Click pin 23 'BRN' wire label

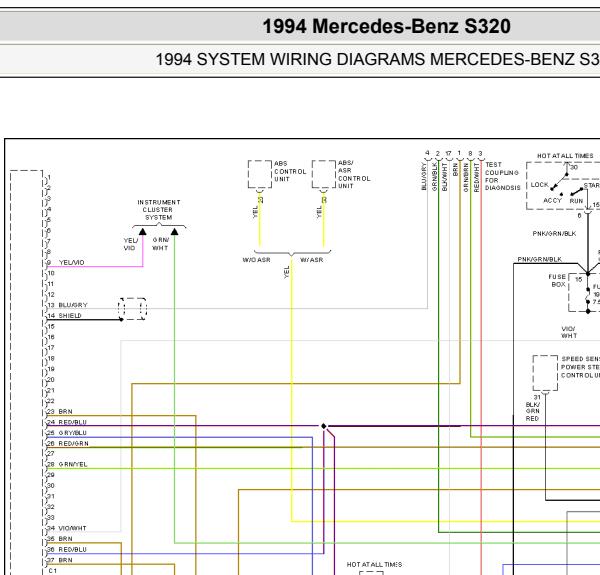65,412
